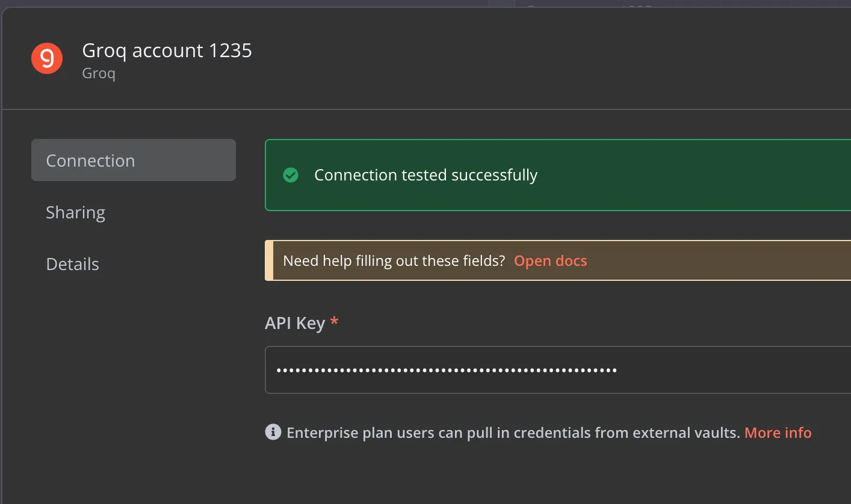Click the green success checkmark icon
The image size is (851, 504).
tap(291, 175)
